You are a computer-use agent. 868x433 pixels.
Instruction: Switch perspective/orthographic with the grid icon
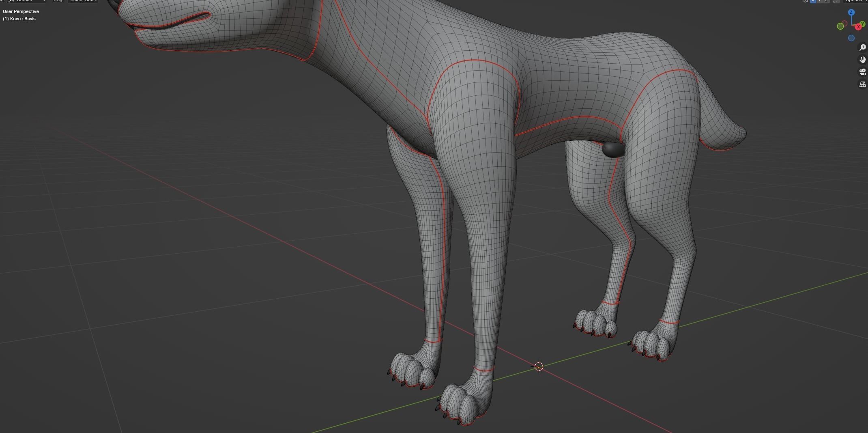pos(863,84)
